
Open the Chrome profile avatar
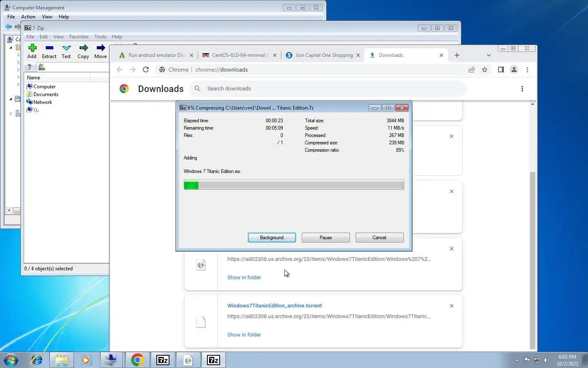coord(514,70)
